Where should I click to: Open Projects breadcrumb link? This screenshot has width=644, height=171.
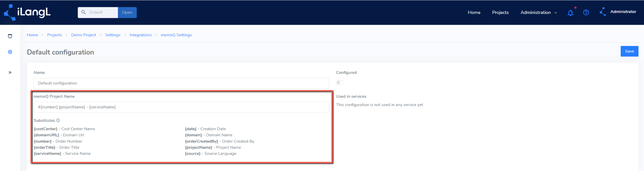(55, 35)
